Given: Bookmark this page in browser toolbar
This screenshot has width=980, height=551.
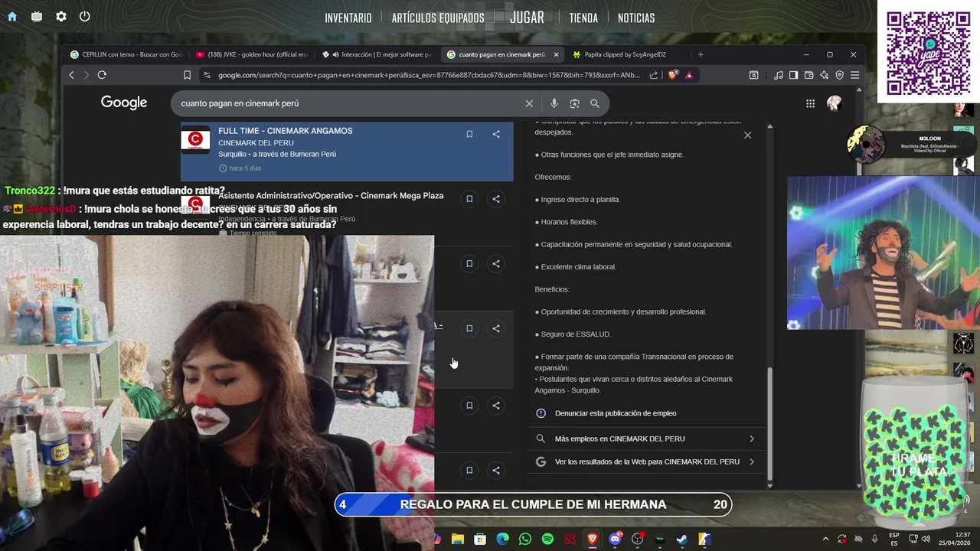Looking at the screenshot, I should pyautogui.click(x=187, y=75).
